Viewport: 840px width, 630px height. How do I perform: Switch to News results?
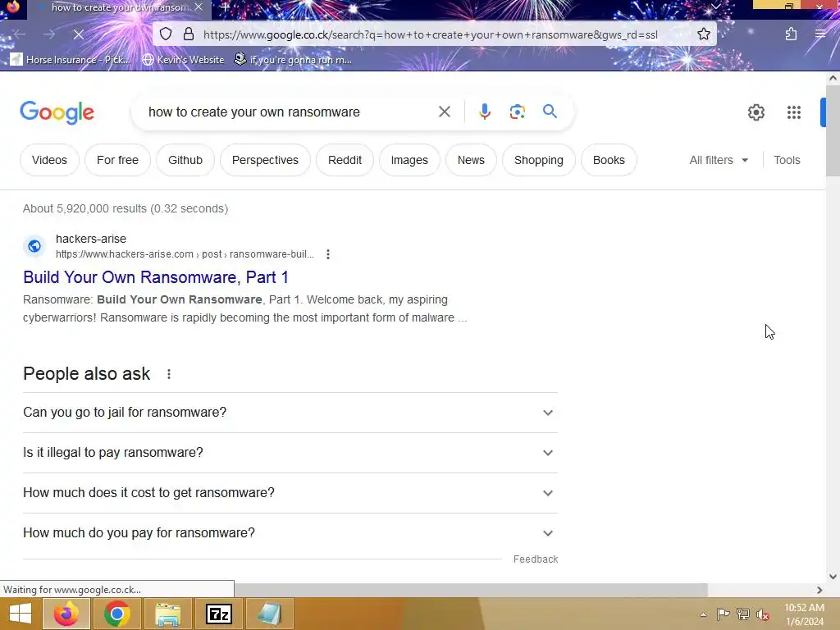[x=471, y=160]
